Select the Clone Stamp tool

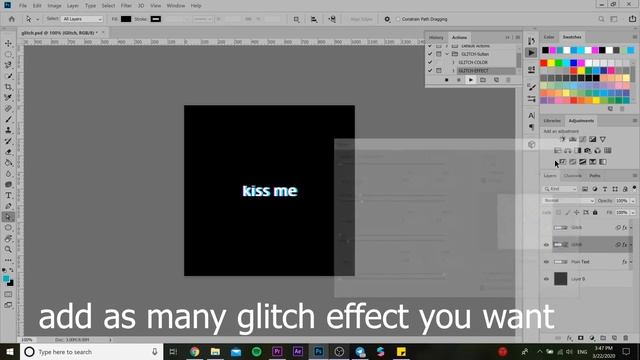8,130
